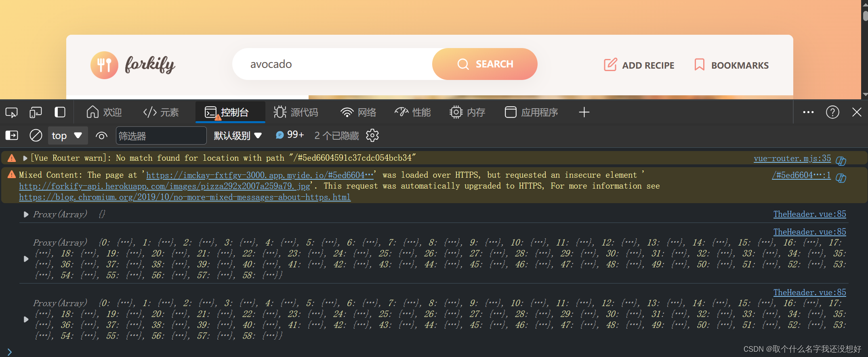The image size is (868, 357).
Task: Open the 网络 (Network) tab
Action: click(358, 112)
